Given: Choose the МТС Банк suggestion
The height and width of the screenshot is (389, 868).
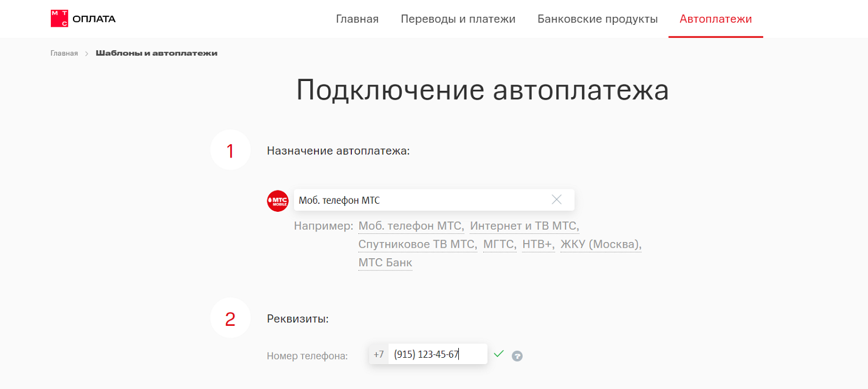Looking at the screenshot, I should click(x=385, y=263).
